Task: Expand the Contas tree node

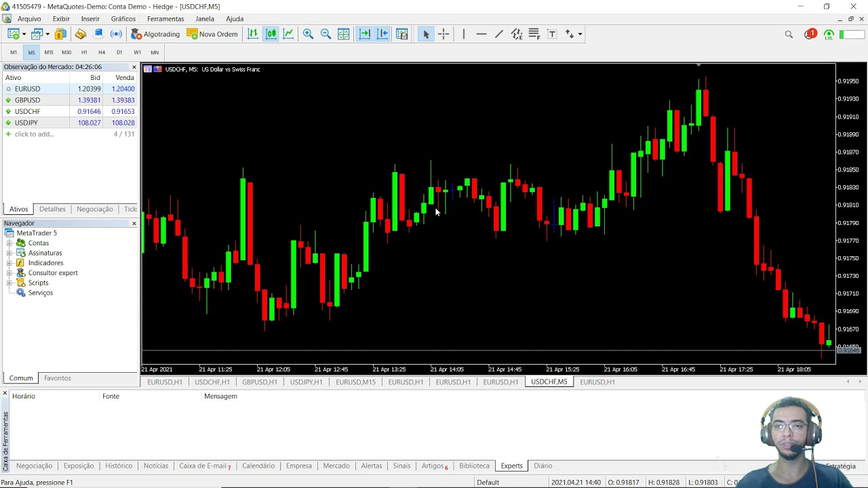Action: point(9,243)
